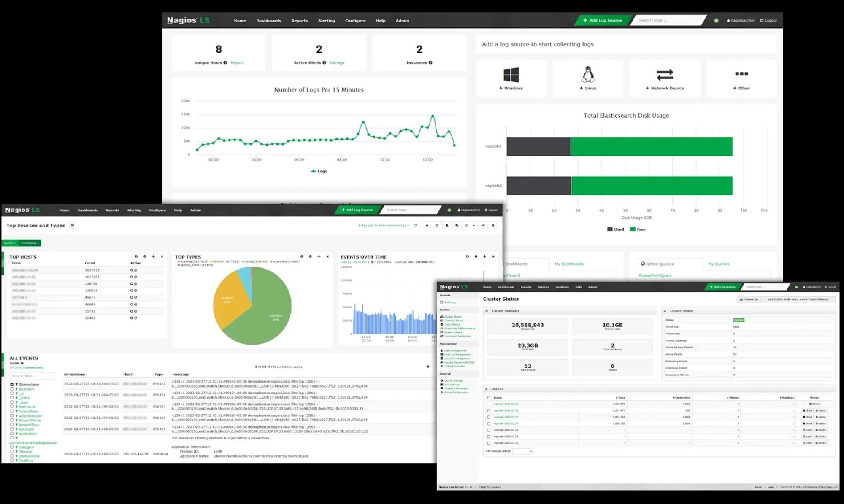This screenshot has height=504, width=844.
Task: Click the dashboard refresh icon
Action: click(416, 226)
